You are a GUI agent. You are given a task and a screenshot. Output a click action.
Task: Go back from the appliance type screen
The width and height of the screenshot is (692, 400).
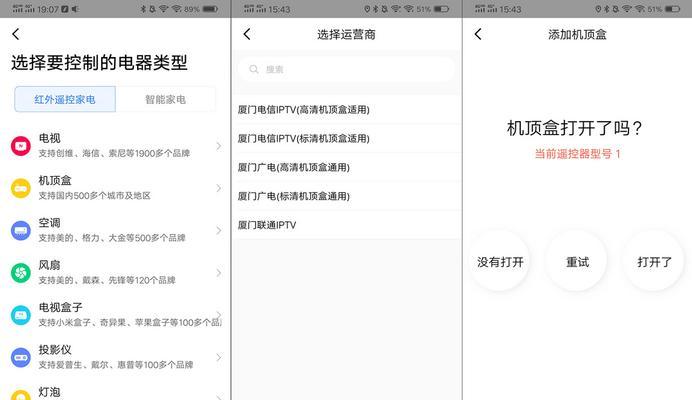16,34
